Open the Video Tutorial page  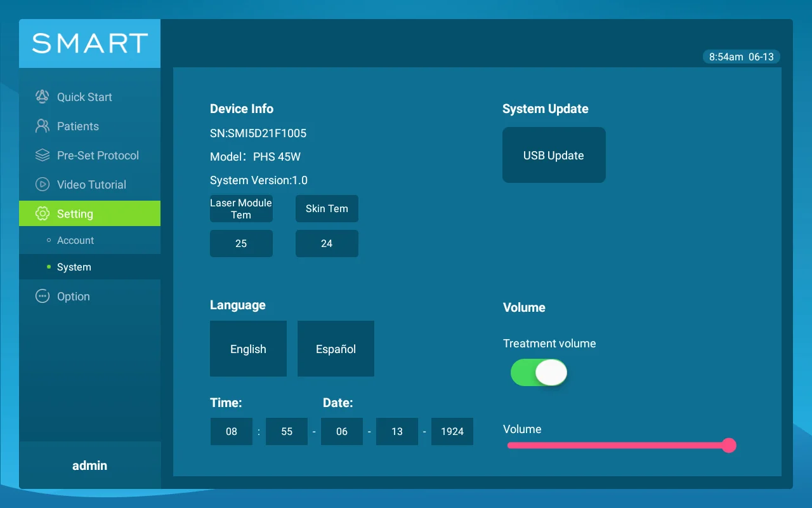click(x=89, y=185)
